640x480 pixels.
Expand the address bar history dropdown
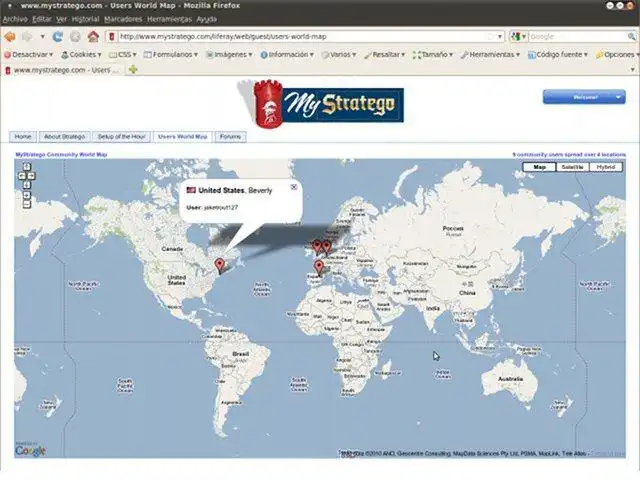(x=500, y=37)
